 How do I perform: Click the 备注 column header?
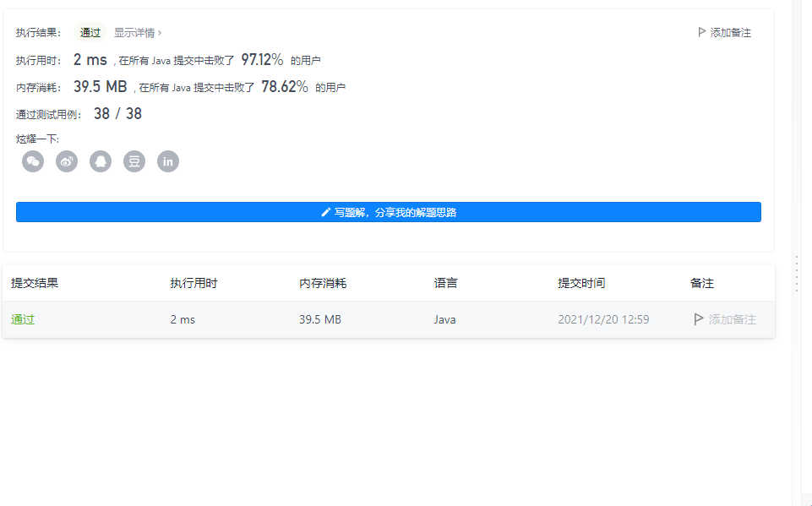tap(702, 283)
